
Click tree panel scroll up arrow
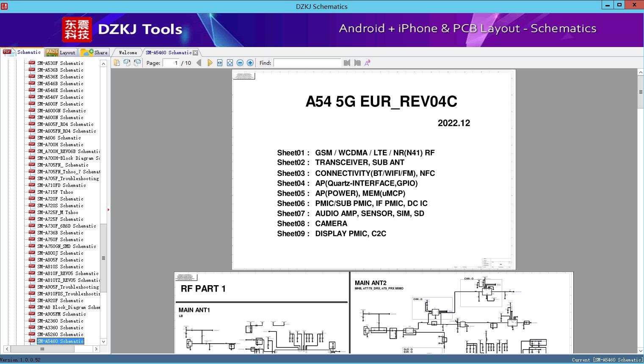click(103, 64)
